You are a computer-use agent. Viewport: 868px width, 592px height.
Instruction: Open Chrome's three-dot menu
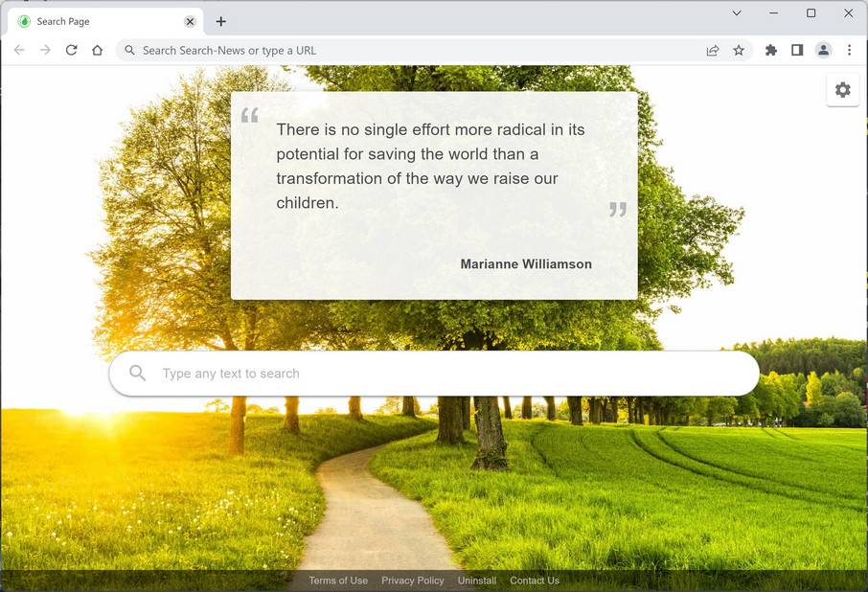pyautogui.click(x=849, y=51)
